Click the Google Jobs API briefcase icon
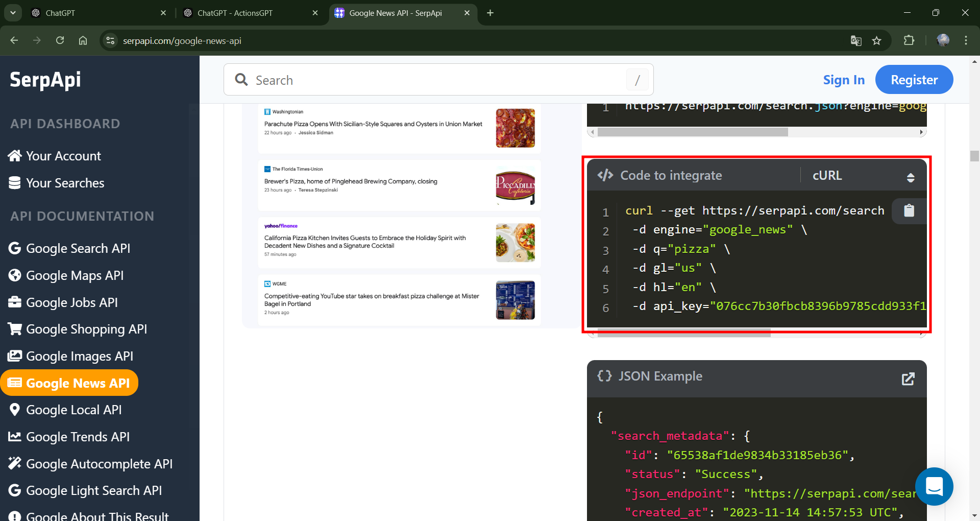The width and height of the screenshot is (980, 521). click(15, 302)
